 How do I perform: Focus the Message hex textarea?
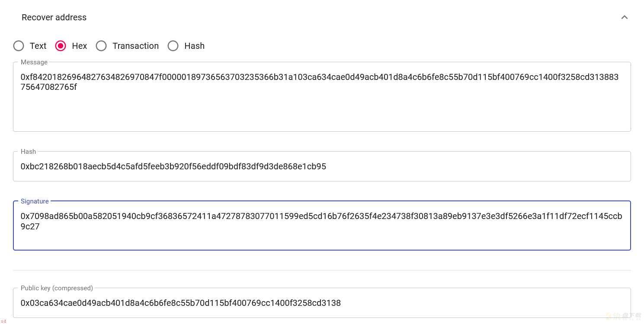click(322, 97)
